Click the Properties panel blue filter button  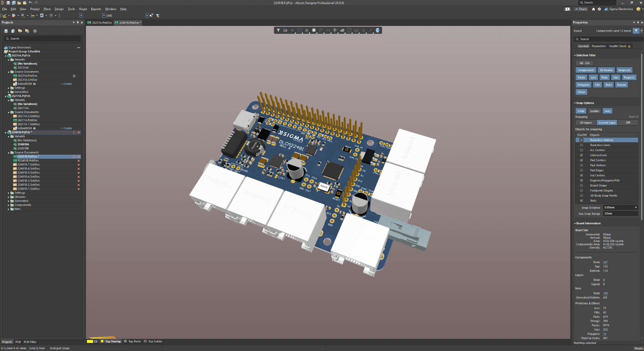(x=636, y=31)
